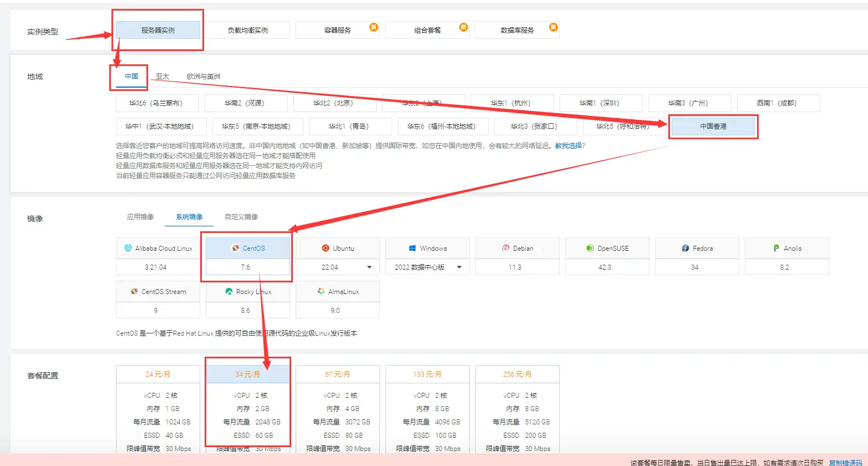Select region 华东6（福州-本地地域）
The height and width of the screenshot is (466, 868).
pos(443,126)
